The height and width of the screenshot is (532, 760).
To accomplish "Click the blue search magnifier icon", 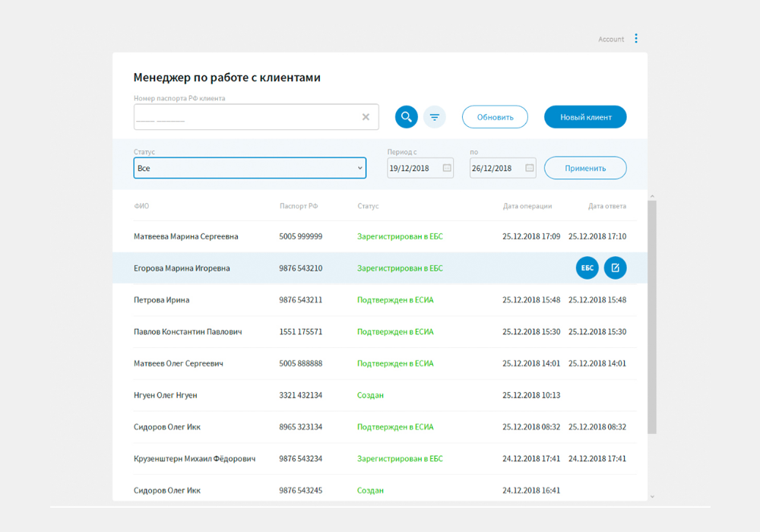I will pos(406,117).
